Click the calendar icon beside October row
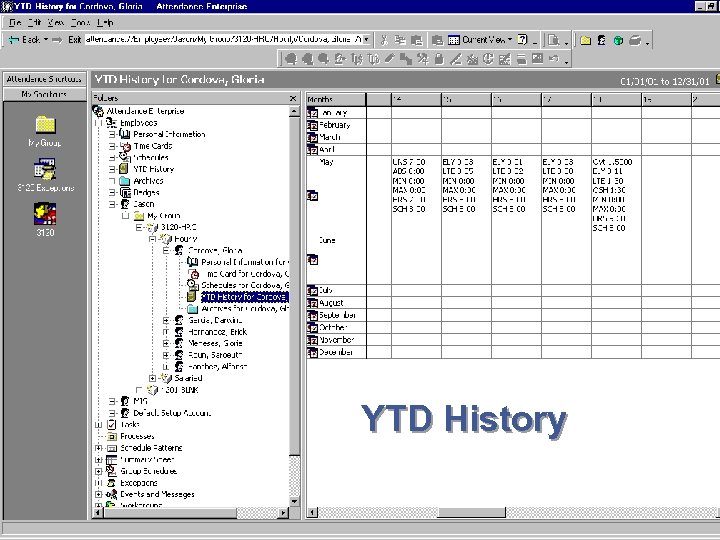The width and height of the screenshot is (720, 540). point(312,328)
